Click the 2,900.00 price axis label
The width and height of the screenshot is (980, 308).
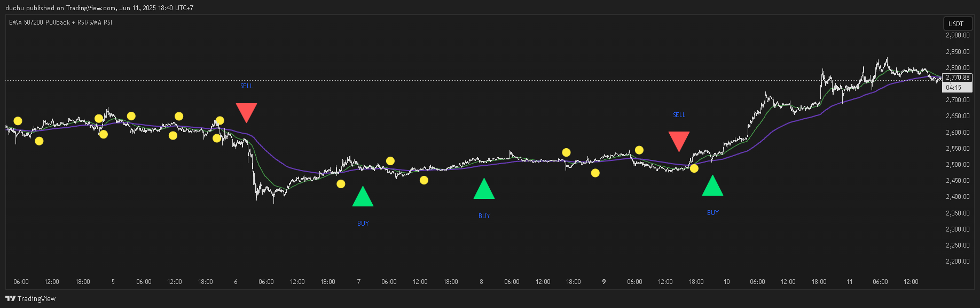pyautogui.click(x=958, y=35)
